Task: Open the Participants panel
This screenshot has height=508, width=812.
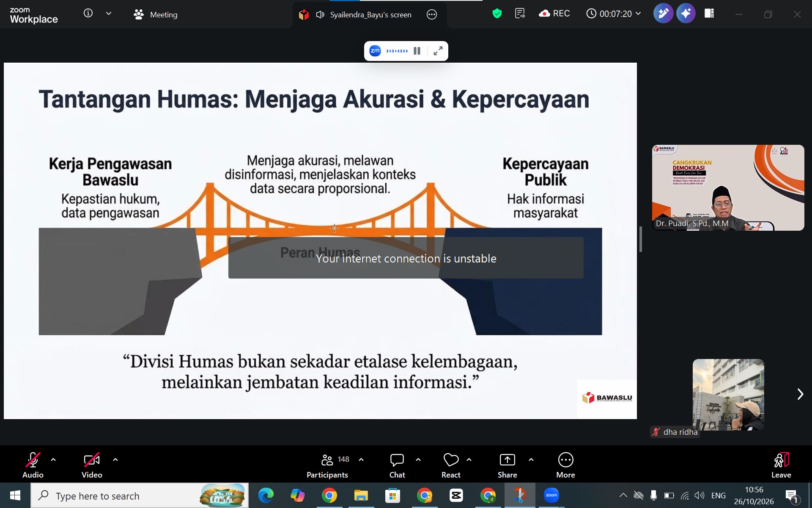Action: pyautogui.click(x=328, y=465)
